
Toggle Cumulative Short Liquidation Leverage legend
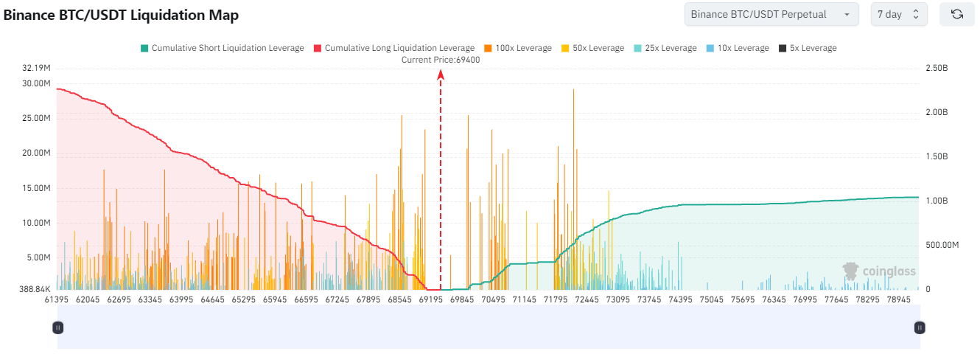click(x=222, y=48)
